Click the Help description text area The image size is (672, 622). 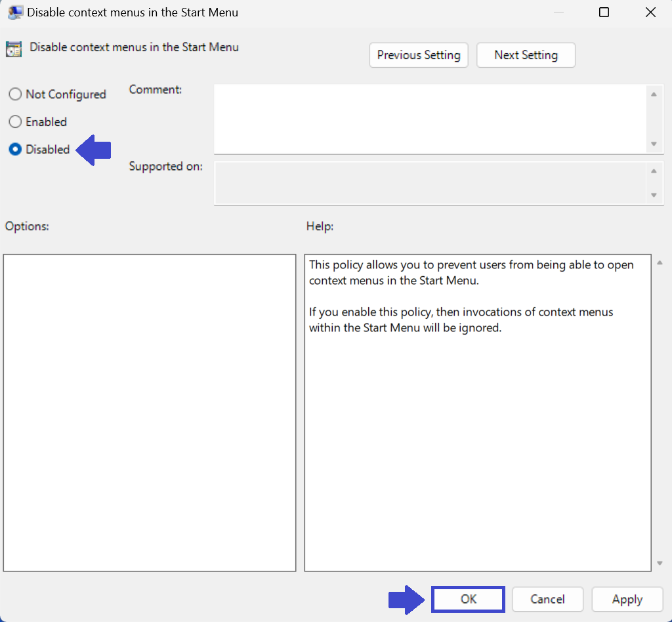(x=477, y=413)
